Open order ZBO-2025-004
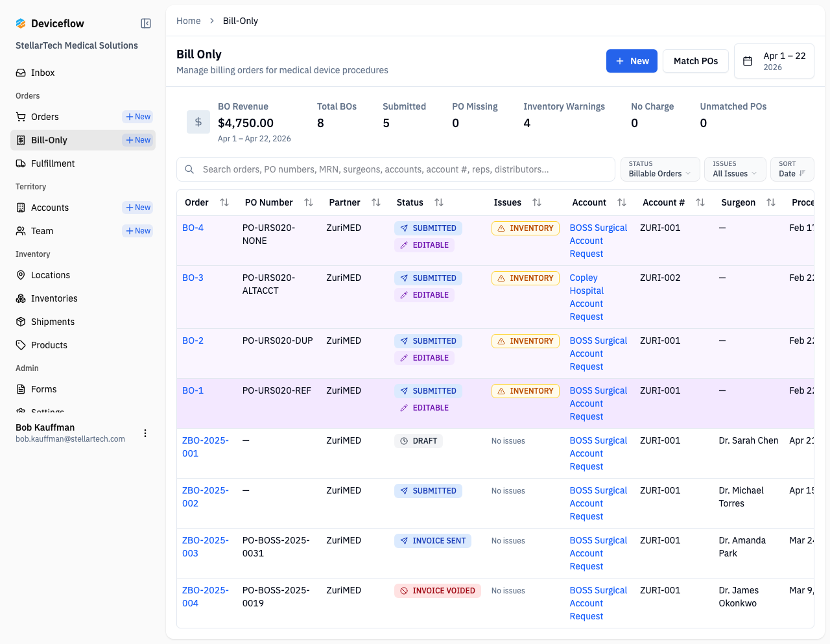This screenshot has height=644, width=830. pyautogui.click(x=206, y=597)
